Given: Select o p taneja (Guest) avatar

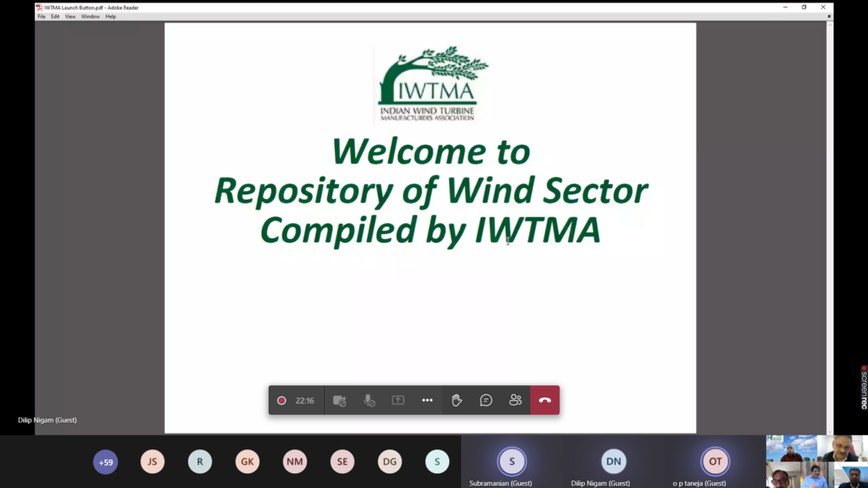Looking at the screenshot, I should coord(715,462).
